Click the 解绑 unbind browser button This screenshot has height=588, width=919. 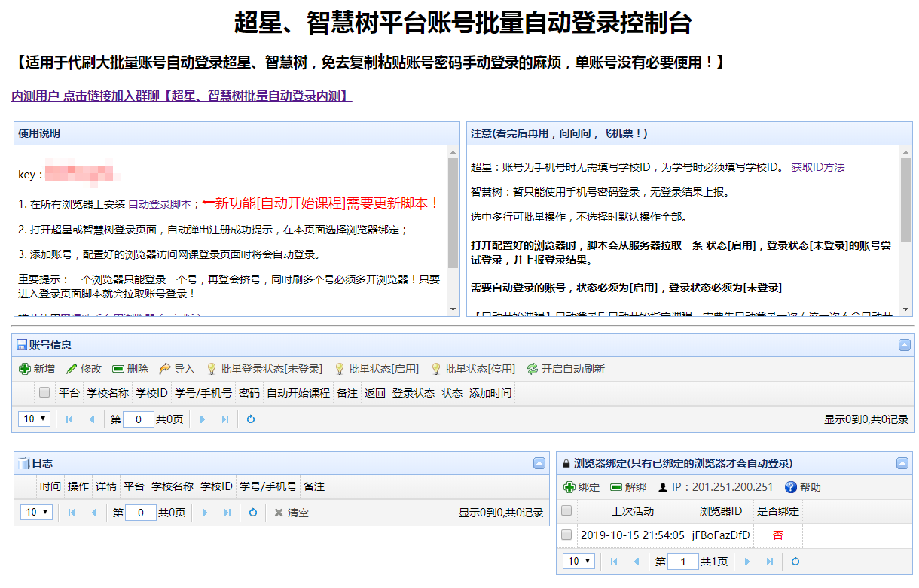628,487
